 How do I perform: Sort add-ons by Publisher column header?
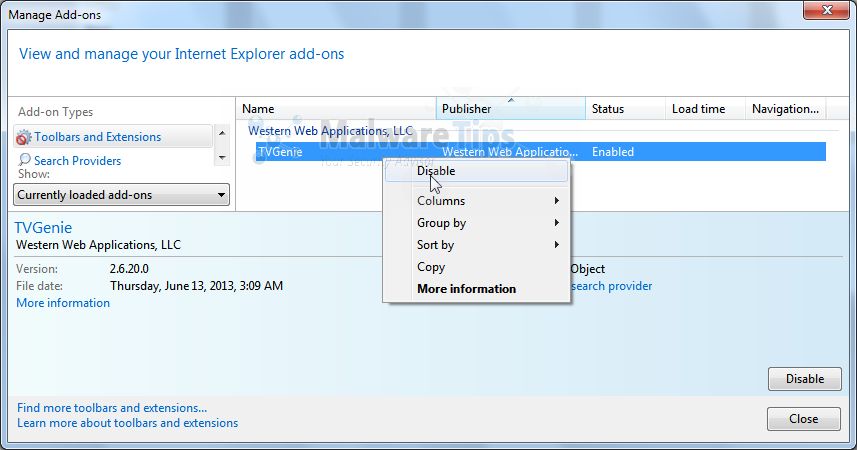pyautogui.click(x=466, y=109)
